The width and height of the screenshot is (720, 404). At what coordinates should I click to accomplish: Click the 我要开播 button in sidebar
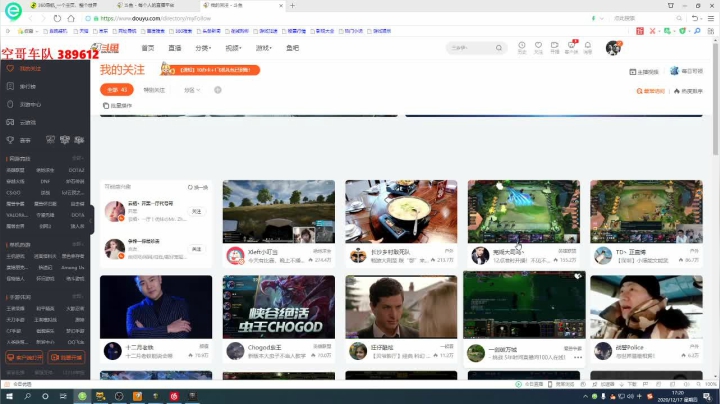(x=67, y=357)
